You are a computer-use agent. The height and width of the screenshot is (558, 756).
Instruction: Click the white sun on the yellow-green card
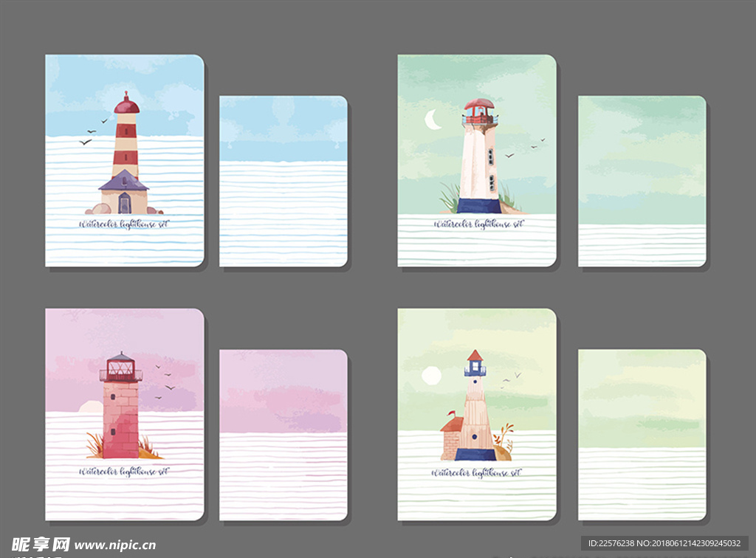pyautogui.click(x=431, y=376)
